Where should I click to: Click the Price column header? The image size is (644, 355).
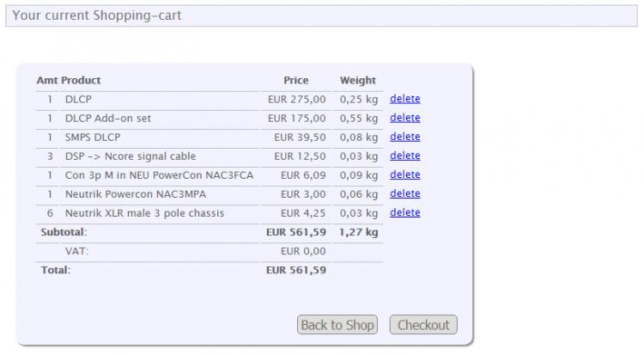coord(295,80)
